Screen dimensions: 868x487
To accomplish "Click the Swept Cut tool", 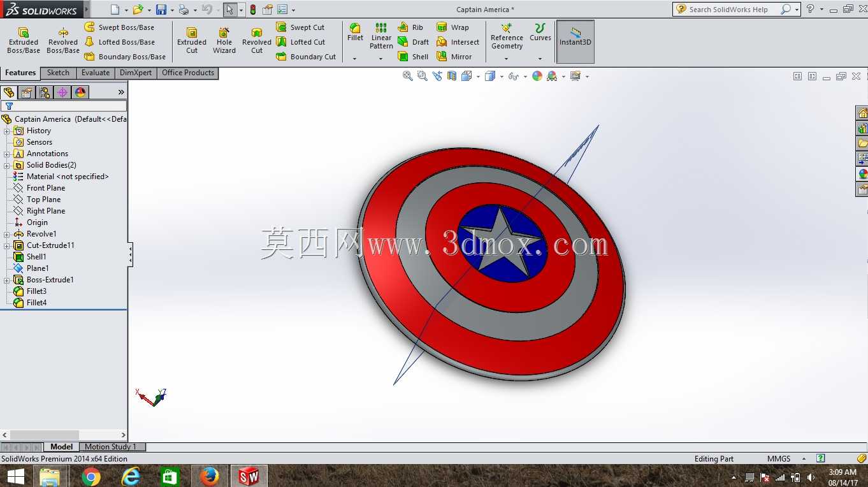I will pos(300,27).
